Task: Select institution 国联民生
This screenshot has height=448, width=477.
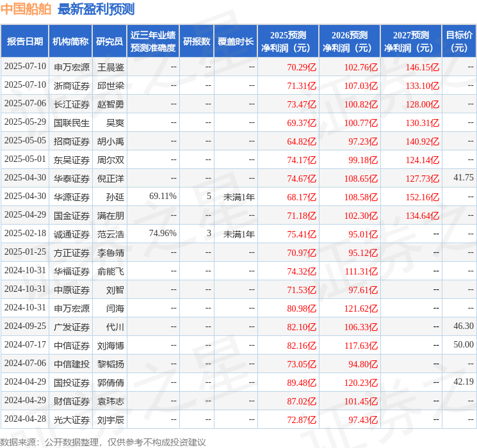Action: (x=72, y=123)
